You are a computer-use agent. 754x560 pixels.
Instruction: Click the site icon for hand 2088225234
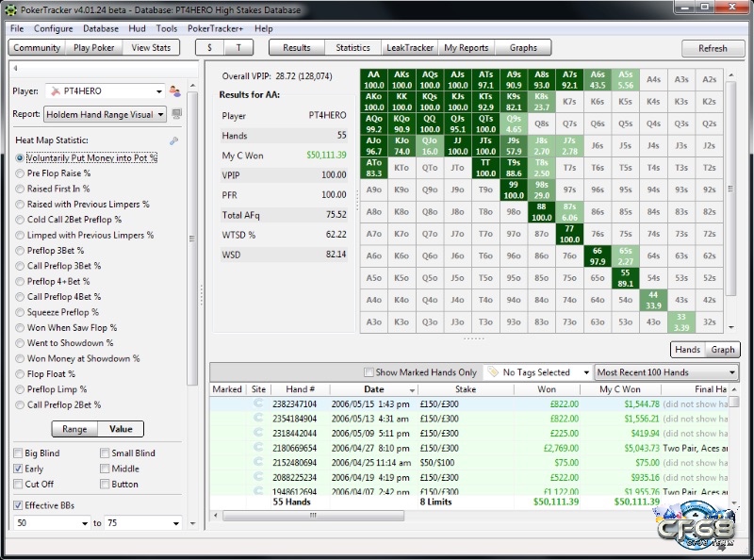coord(258,477)
